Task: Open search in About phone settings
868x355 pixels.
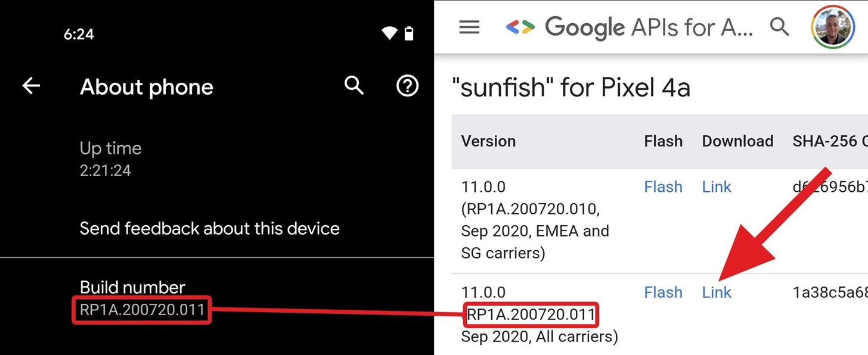Action: coord(354,86)
